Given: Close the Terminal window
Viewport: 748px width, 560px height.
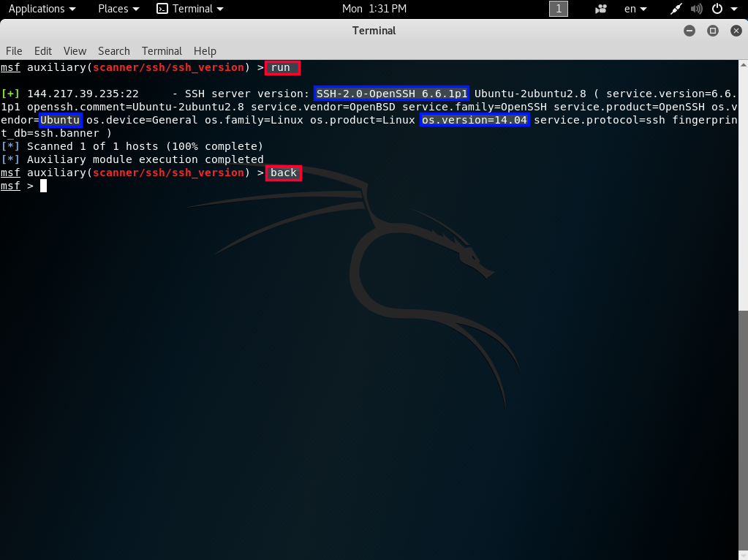Looking at the screenshot, I should point(734,31).
